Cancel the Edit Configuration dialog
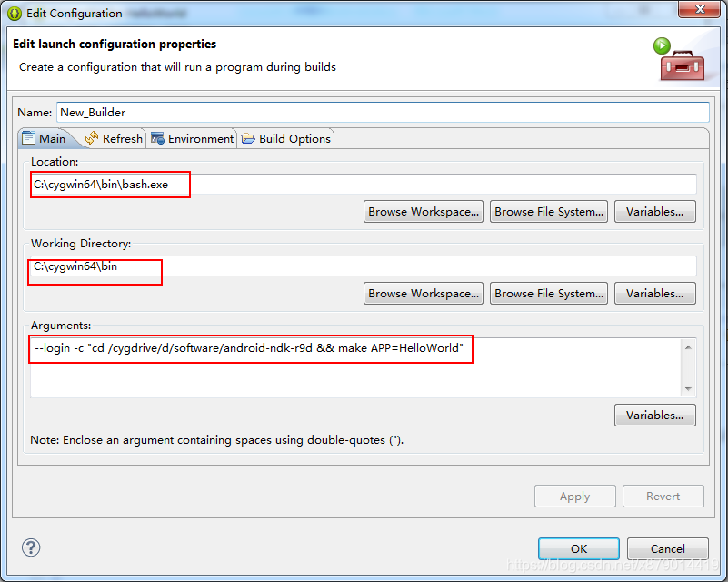 point(668,548)
